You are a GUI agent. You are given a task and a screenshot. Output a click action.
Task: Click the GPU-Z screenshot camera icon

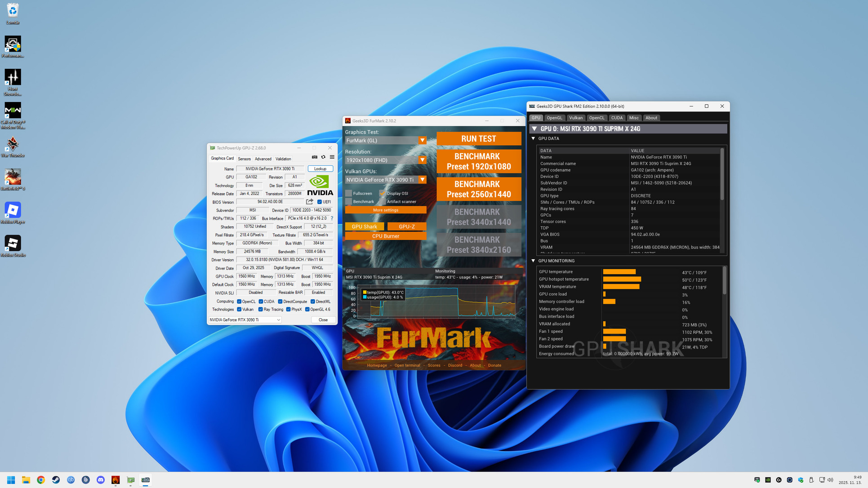click(x=315, y=157)
